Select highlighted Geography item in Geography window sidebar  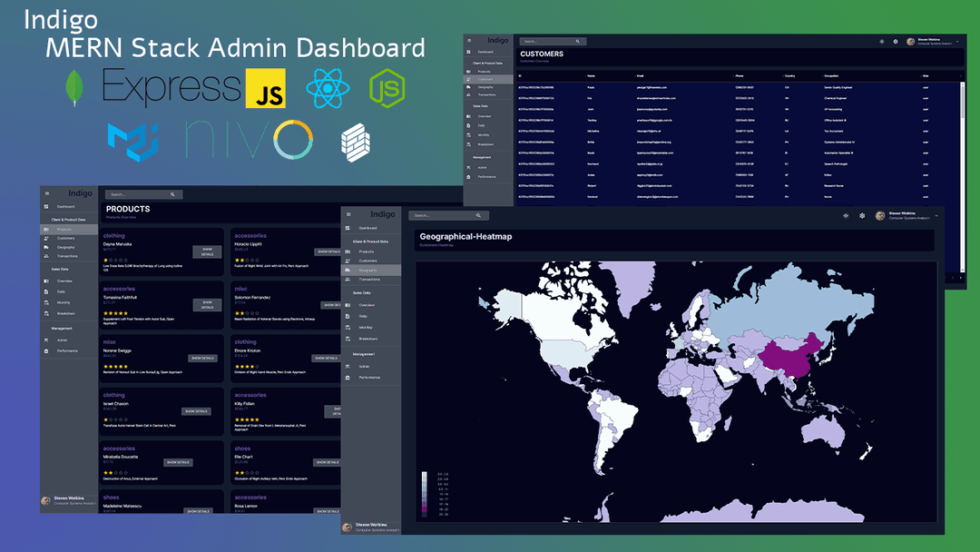pos(371,270)
